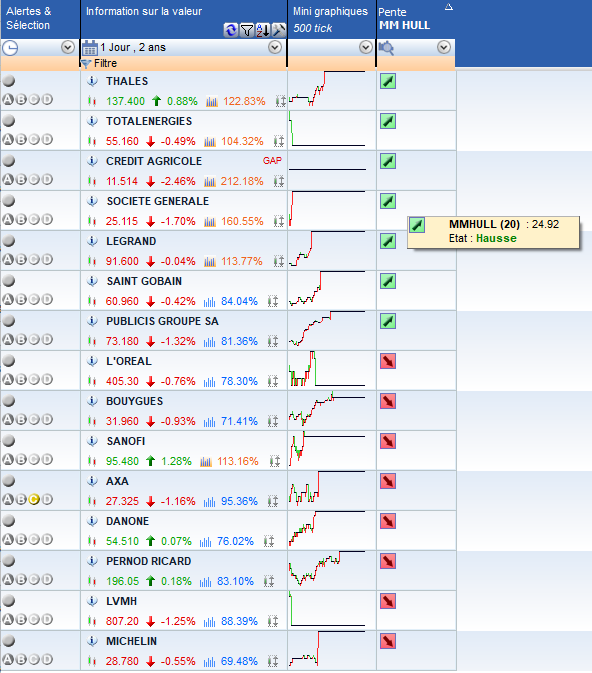Open the Pente MM HULL column dropdown
This screenshot has height=673, width=592.
coord(444,47)
